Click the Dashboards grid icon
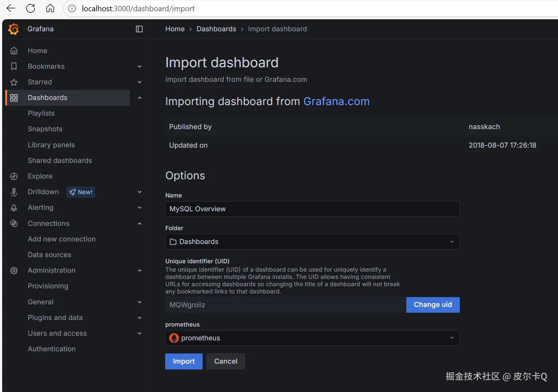 point(14,98)
